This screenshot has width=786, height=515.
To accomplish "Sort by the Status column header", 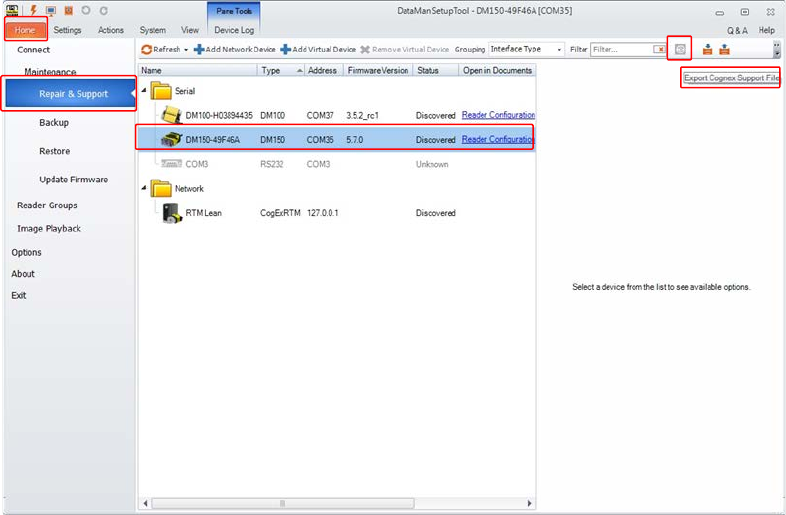I will (x=436, y=70).
